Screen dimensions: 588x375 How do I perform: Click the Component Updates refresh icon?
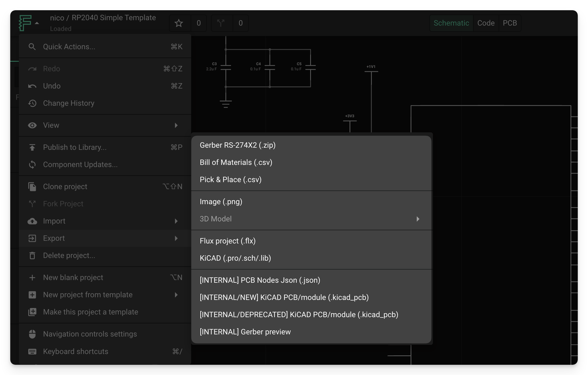pos(32,164)
